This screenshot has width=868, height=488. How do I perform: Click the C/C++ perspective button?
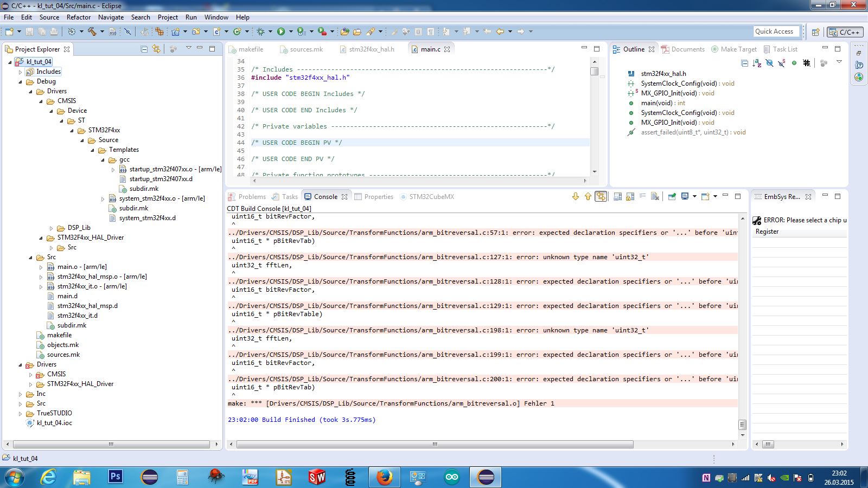point(845,32)
